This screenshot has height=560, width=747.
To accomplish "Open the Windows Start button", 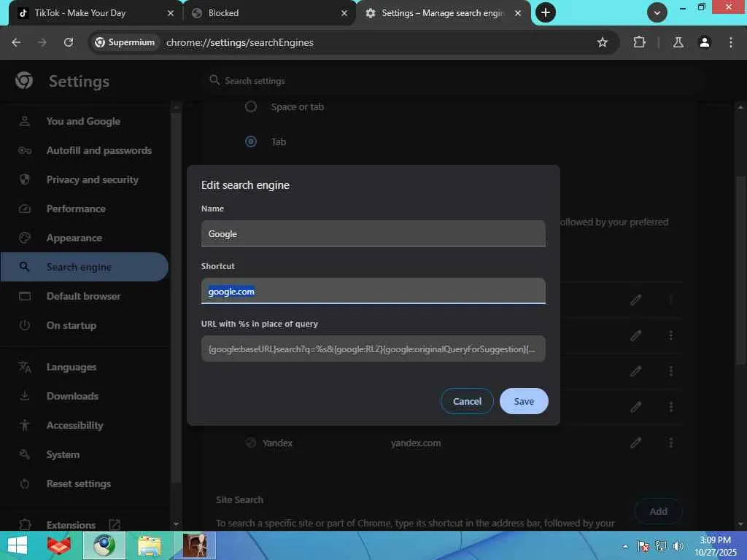I will (18, 545).
